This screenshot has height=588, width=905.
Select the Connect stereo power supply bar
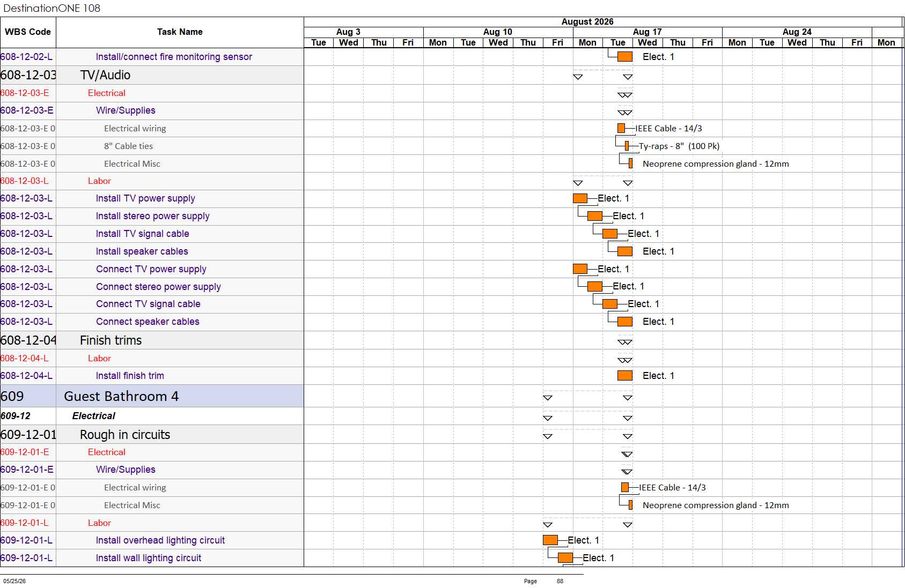point(595,286)
